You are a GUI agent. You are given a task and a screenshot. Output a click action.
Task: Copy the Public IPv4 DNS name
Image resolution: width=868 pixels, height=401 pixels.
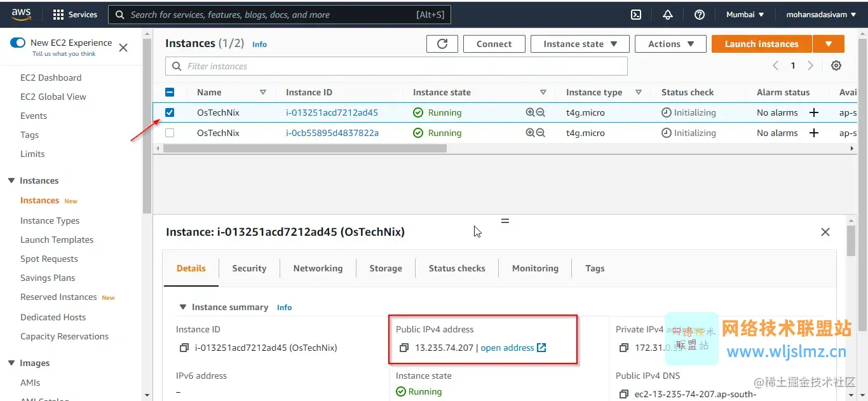coord(624,394)
